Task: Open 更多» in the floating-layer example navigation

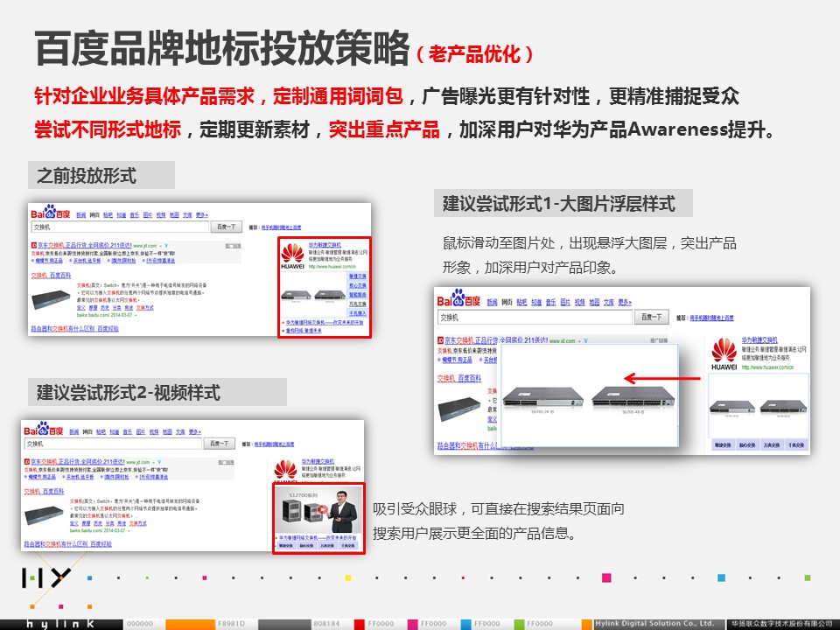Action: click(623, 302)
